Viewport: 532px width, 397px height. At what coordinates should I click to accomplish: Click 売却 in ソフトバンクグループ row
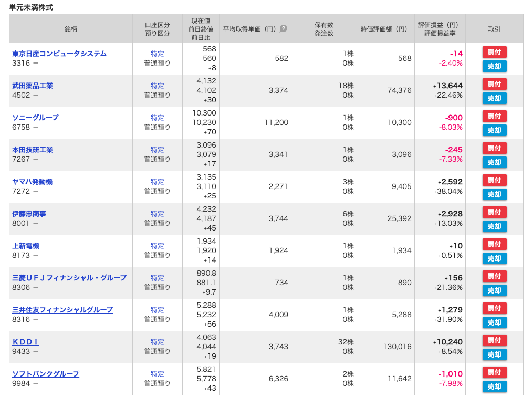(x=494, y=386)
